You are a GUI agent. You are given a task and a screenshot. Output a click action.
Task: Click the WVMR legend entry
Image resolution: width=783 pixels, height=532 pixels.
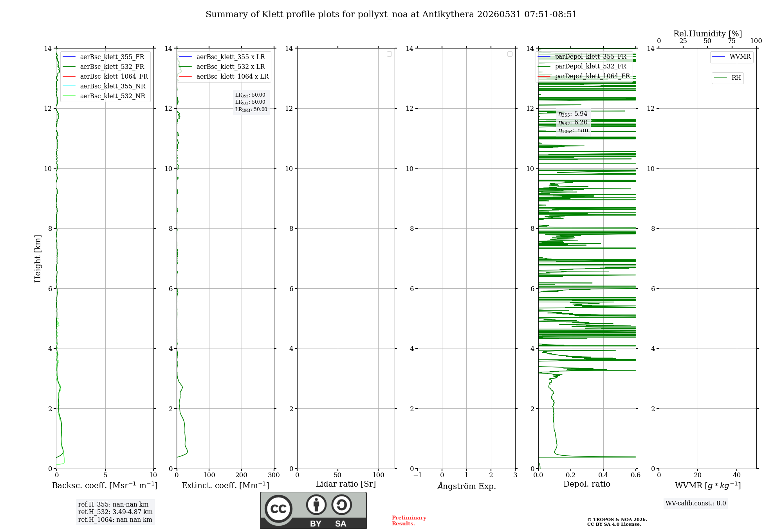click(732, 57)
